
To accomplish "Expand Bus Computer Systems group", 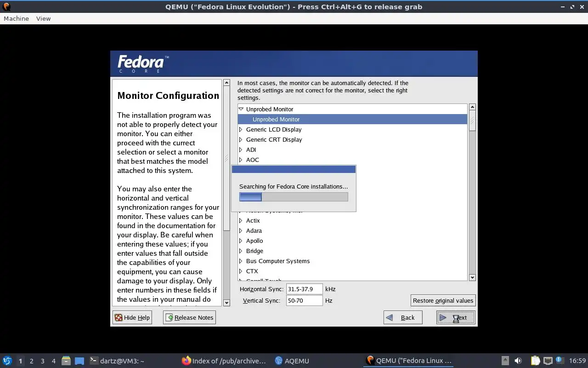I will click(241, 261).
